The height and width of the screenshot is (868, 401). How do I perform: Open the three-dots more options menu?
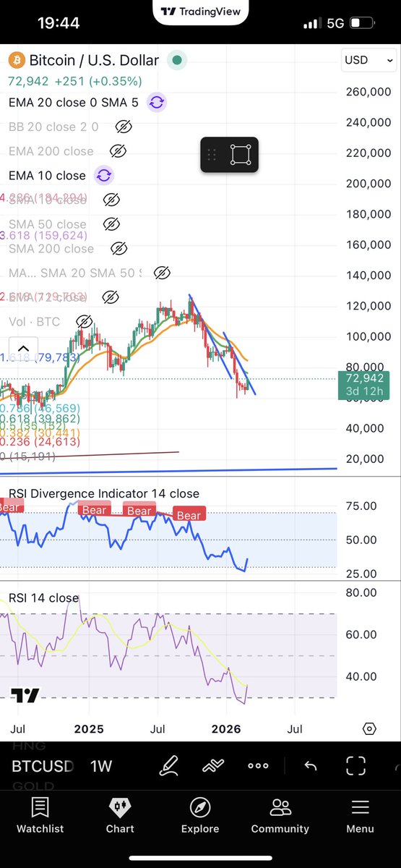tap(258, 766)
